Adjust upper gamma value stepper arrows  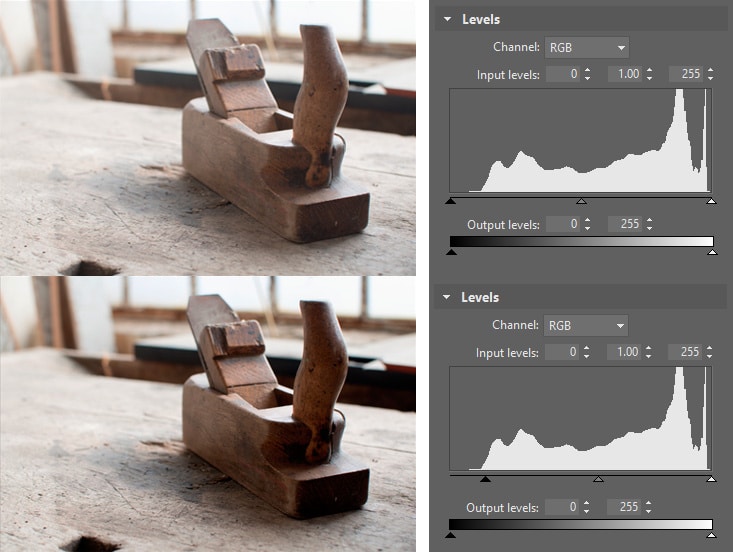point(649,74)
